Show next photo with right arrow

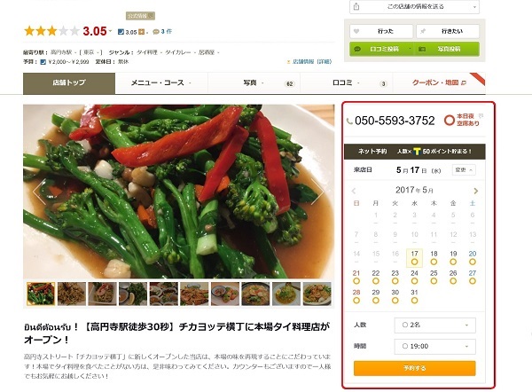317,192
